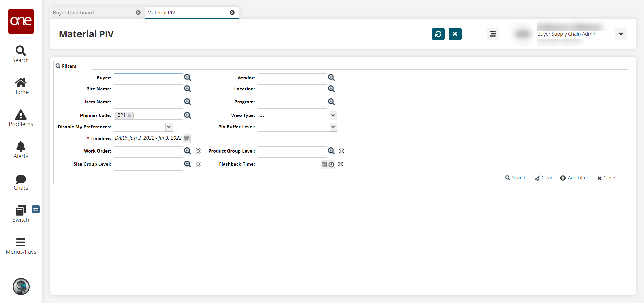Click the refresh icon button
The height and width of the screenshot is (303, 644).
pos(438,34)
